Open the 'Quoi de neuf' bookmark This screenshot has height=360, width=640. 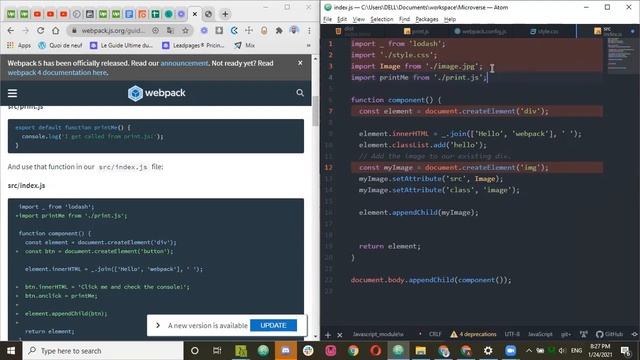point(60,45)
